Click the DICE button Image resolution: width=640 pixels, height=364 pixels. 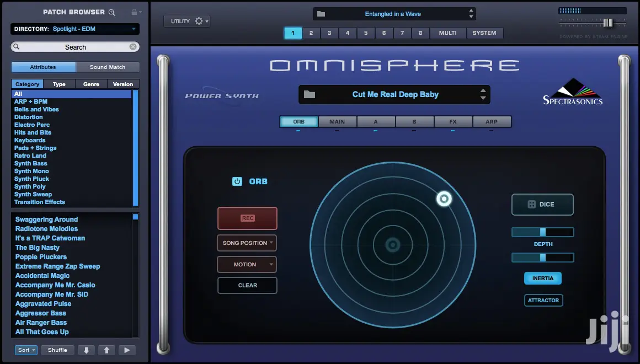click(542, 205)
